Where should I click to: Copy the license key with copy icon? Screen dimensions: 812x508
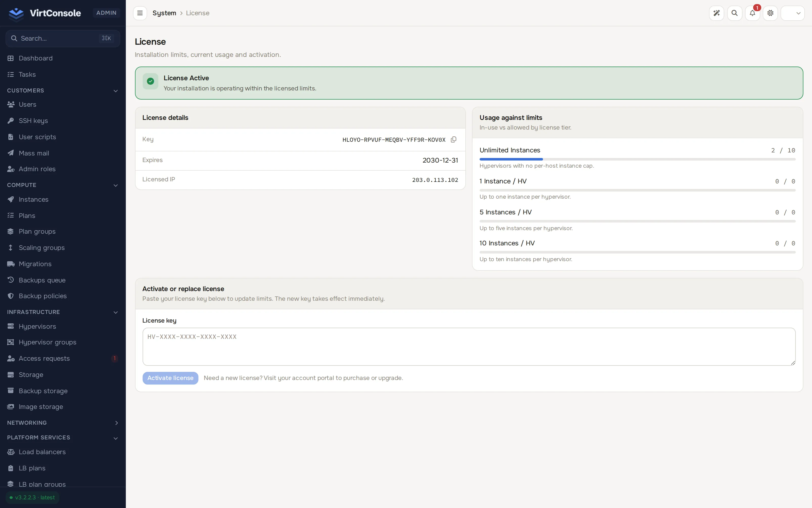[453, 139]
